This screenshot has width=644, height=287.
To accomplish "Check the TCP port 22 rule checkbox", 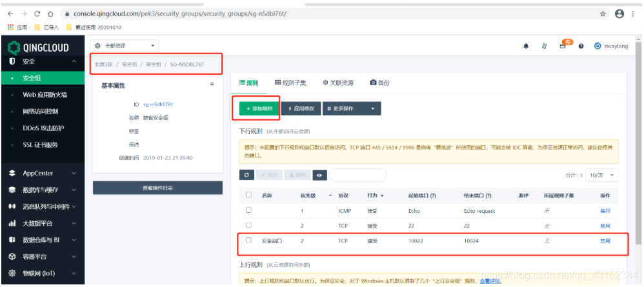I will pyautogui.click(x=248, y=225).
